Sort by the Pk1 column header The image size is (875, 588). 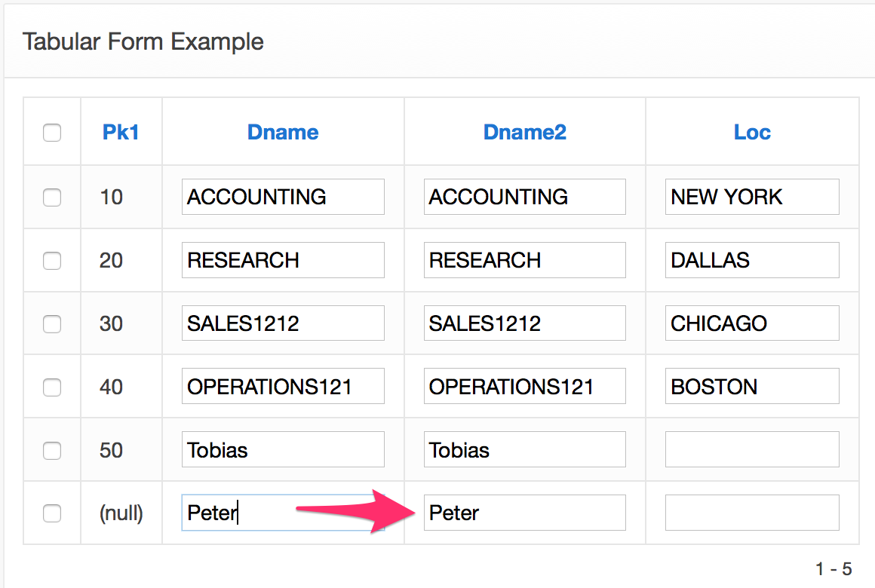pyautogui.click(x=121, y=132)
